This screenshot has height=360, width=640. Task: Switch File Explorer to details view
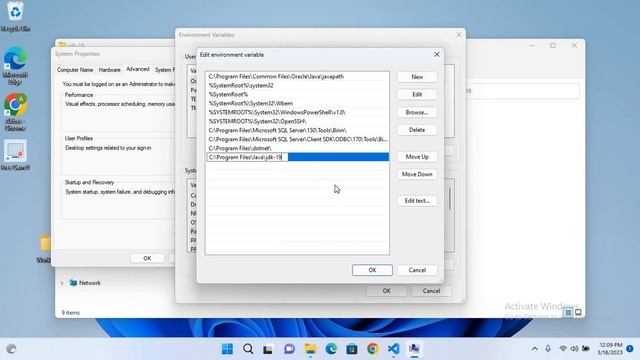point(568,313)
